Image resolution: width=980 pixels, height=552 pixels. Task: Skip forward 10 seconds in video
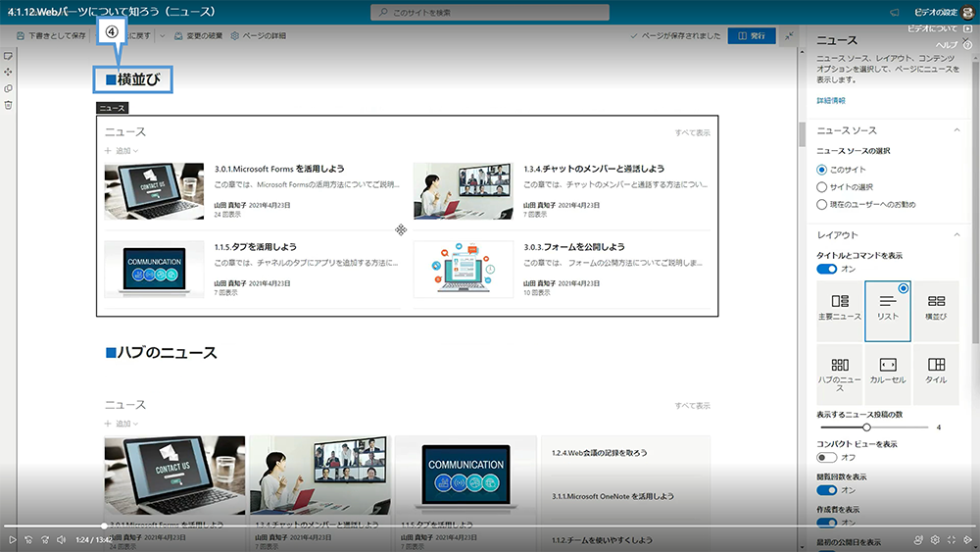(x=45, y=539)
